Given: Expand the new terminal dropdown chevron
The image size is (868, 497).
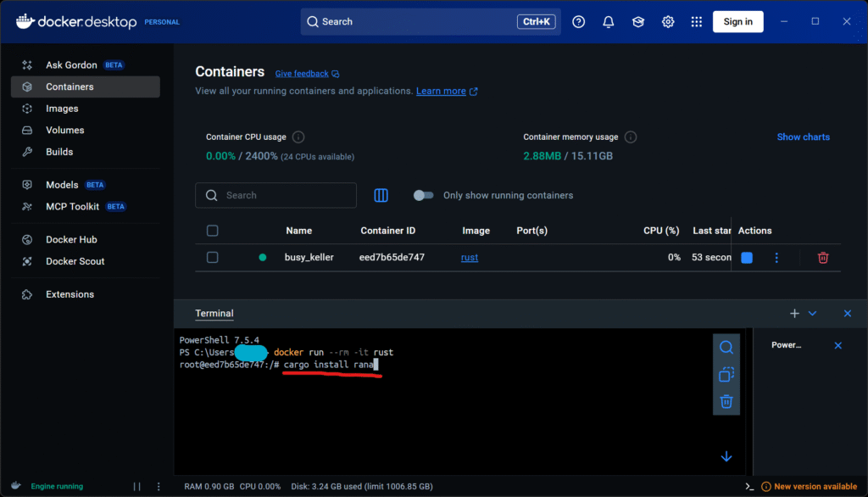Looking at the screenshot, I should [x=813, y=314].
